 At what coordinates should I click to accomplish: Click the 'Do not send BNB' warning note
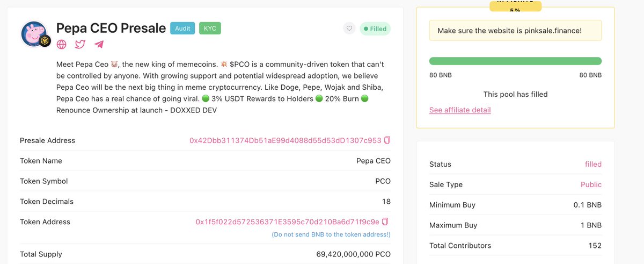click(x=331, y=234)
